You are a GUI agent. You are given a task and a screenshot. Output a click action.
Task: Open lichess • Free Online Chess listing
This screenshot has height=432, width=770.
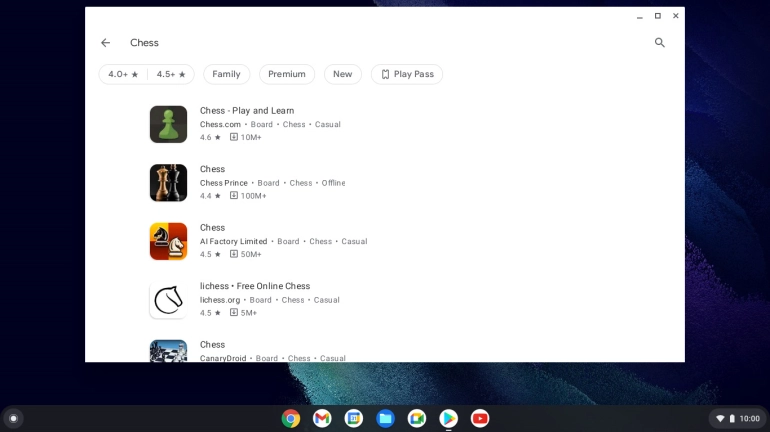pyautogui.click(x=255, y=286)
